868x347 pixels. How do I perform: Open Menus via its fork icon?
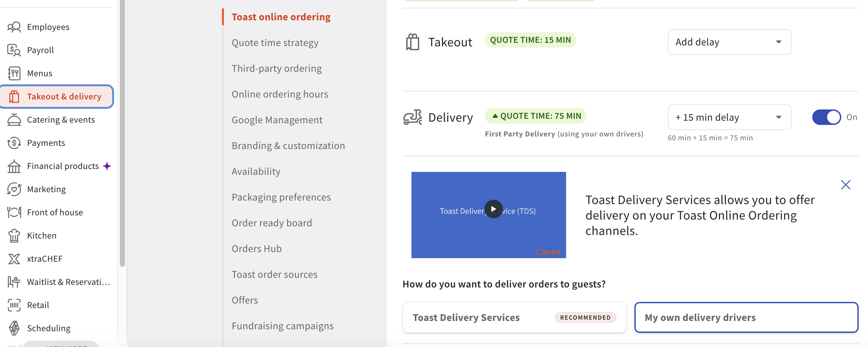pos(14,73)
